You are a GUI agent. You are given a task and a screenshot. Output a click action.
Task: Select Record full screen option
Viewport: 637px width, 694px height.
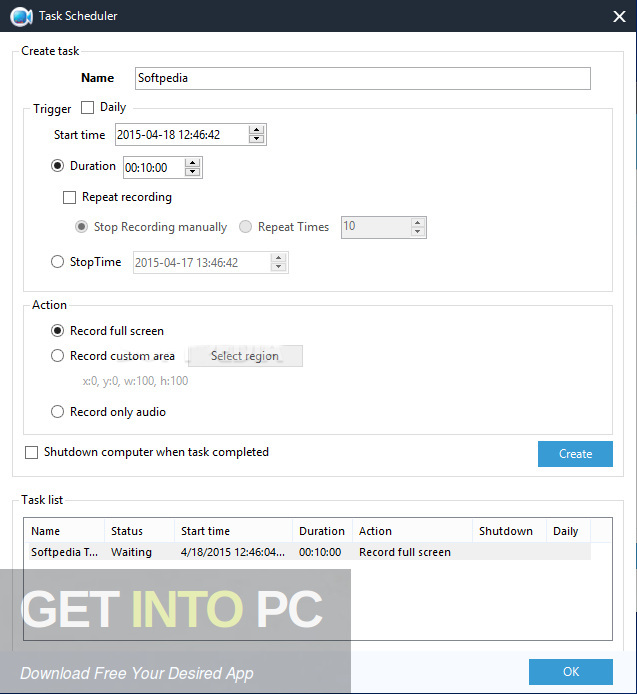[57, 331]
